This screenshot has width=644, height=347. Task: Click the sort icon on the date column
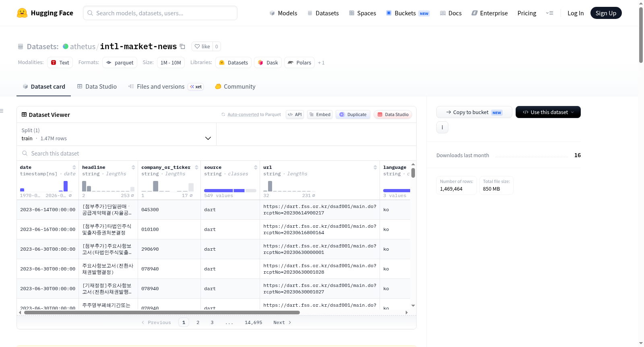(74, 167)
